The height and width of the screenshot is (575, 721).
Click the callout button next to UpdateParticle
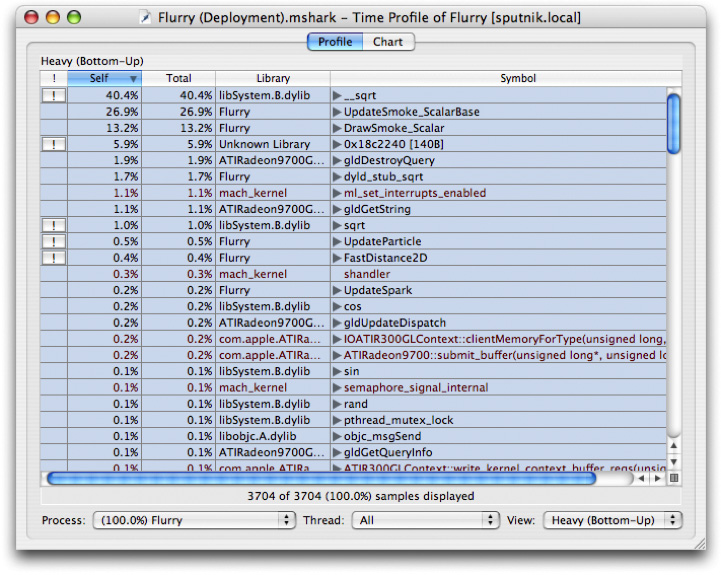click(53, 242)
